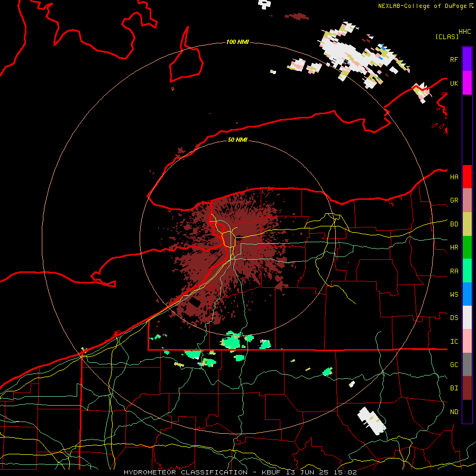Image resolution: width=476 pixels, height=476 pixels.
Task: Click the olive yellow BD color swatch
Action: [467, 224]
